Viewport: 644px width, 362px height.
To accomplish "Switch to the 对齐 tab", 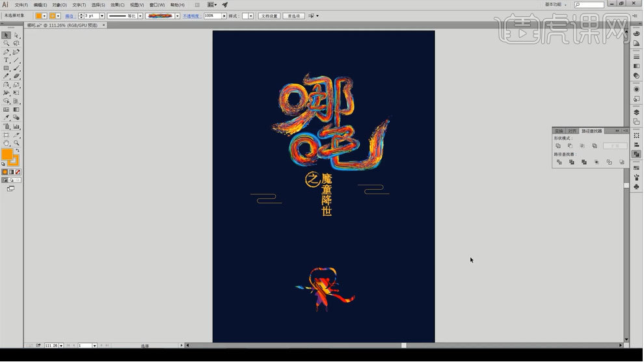I will pyautogui.click(x=572, y=131).
